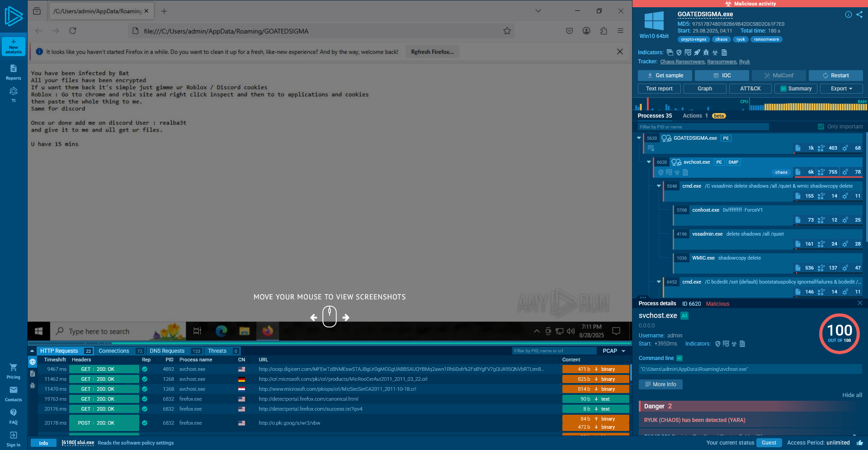Select the debug bug icon in bottom panel
Image resolution: width=868 pixels, height=450 pixels.
click(x=33, y=385)
